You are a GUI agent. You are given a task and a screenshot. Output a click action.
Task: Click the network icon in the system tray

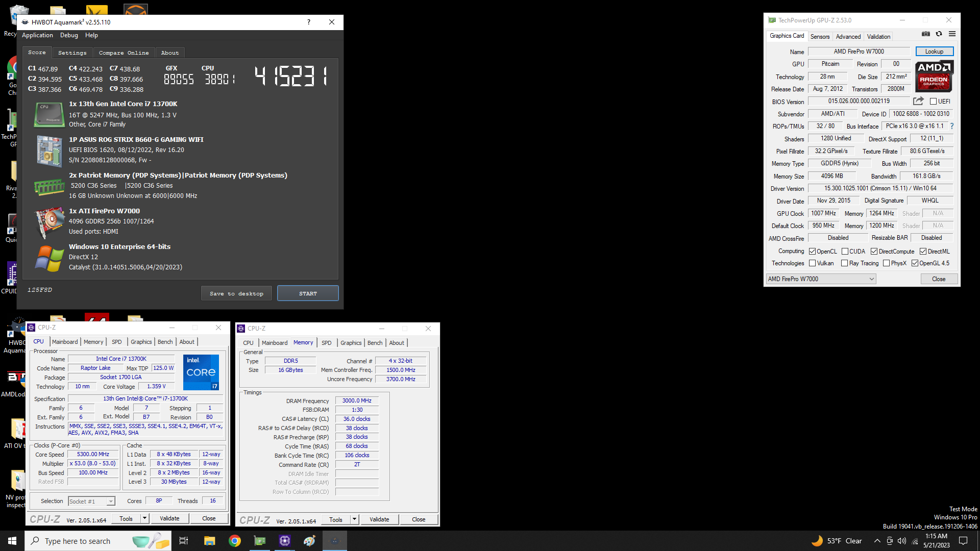point(915,541)
